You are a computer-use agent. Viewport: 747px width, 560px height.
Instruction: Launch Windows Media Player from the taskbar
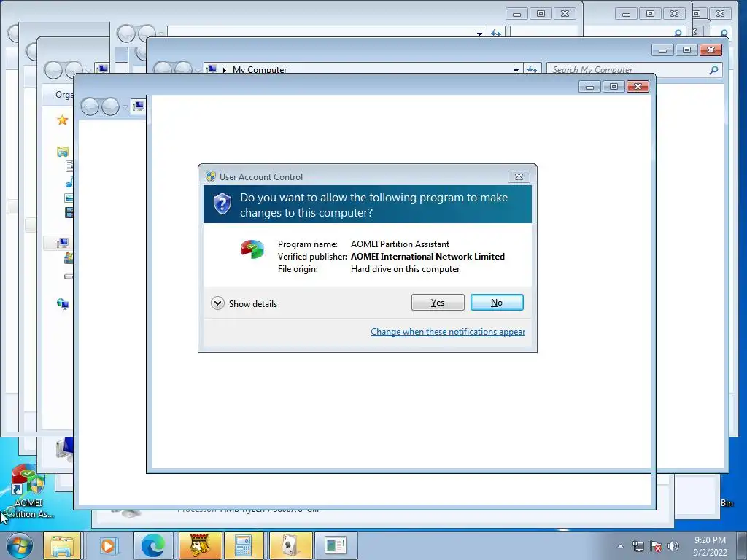pyautogui.click(x=108, y=545)
